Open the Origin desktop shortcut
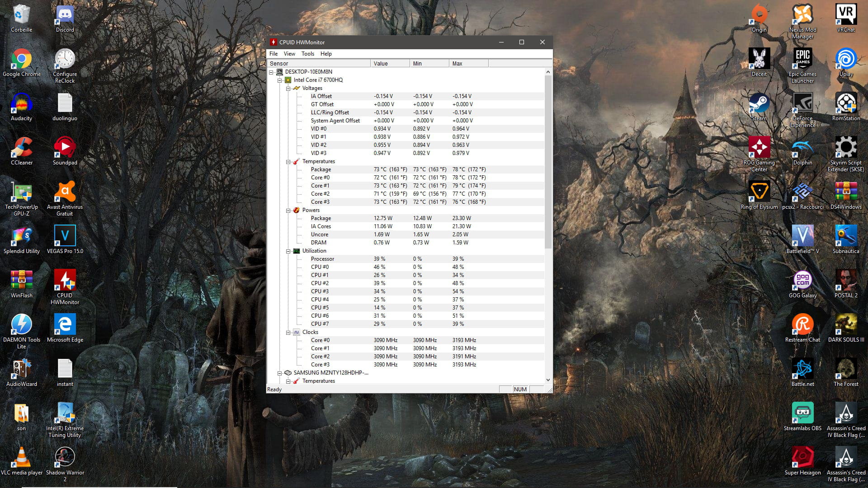This screenshot has width=868, height=488. pyautogui.click(x=759, y=19)
